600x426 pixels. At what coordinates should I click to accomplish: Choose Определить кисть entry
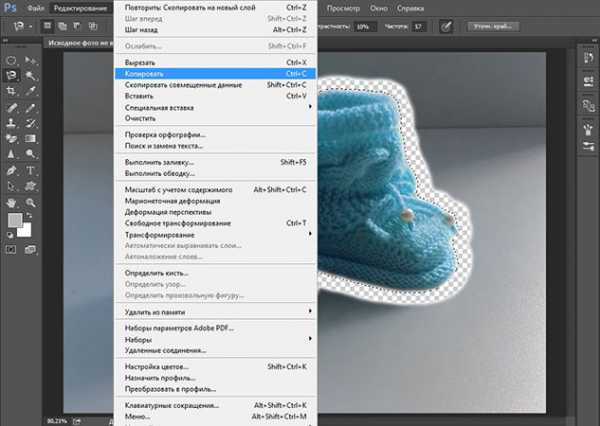coord(215,273)
